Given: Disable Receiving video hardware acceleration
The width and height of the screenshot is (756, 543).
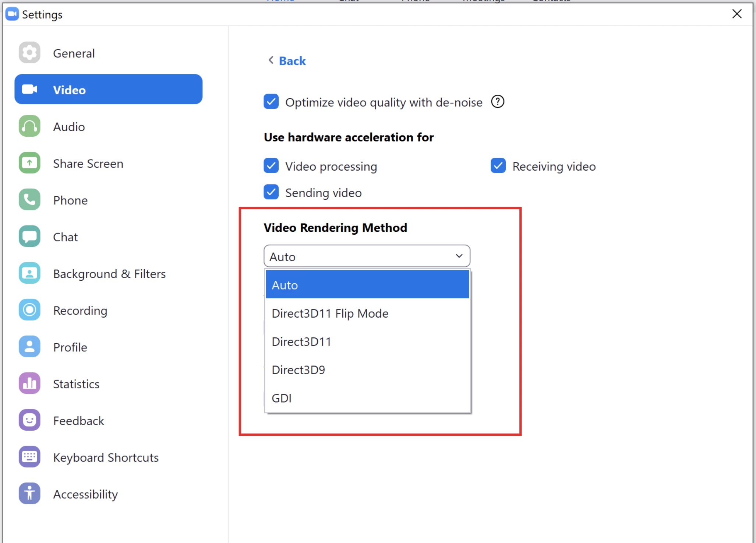Looking at the screenshot, I should (498, 166).
